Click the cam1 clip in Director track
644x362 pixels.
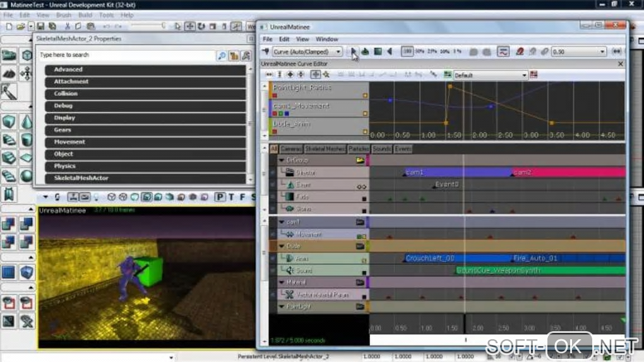click(458, 172)
